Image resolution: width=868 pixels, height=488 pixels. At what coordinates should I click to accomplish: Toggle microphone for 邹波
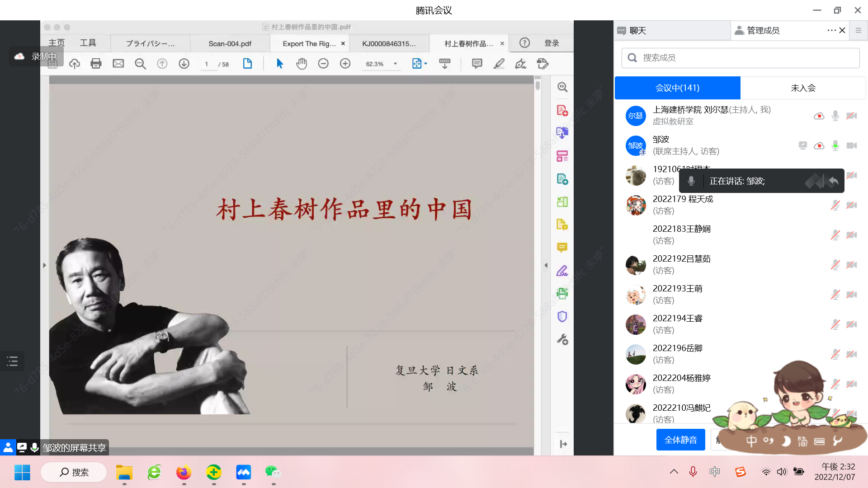pyautogui.click(x=835, y=145)
